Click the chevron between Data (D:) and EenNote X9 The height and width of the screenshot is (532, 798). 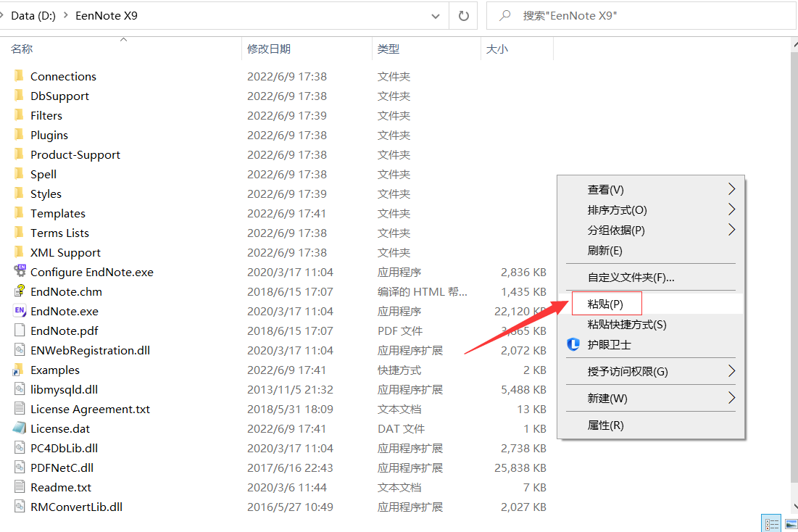(66, 16)
